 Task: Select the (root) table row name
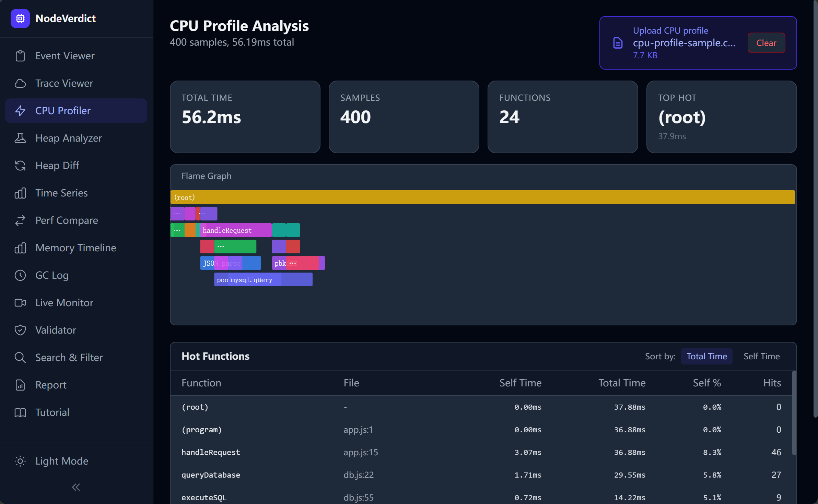tap(195, 407)
